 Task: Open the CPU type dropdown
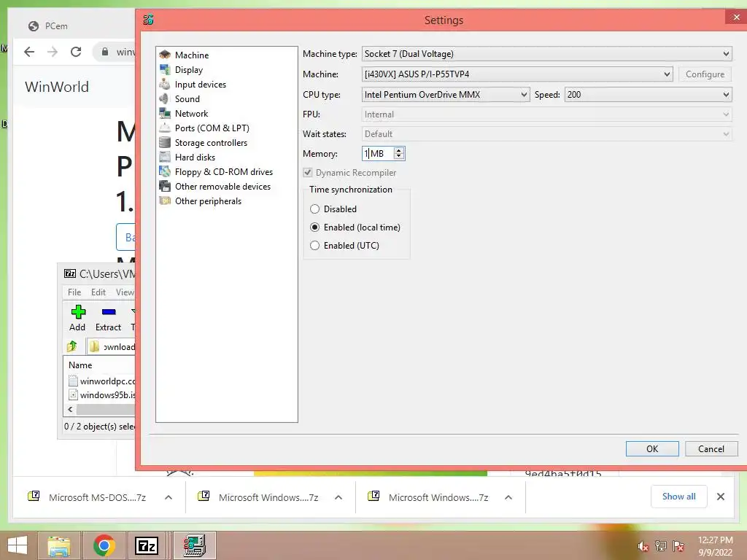[446, 95]
